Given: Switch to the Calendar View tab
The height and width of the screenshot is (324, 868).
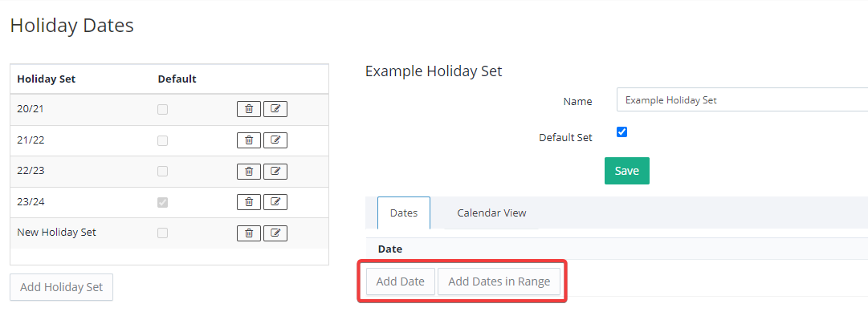Looking at the screenshot, I should click(491, 213).
